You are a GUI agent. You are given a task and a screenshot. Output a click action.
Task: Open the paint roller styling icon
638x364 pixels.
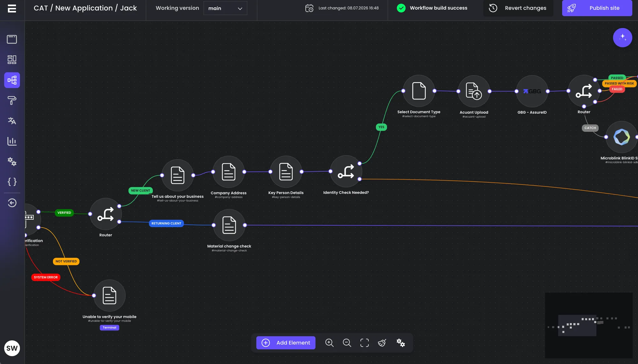12,100
